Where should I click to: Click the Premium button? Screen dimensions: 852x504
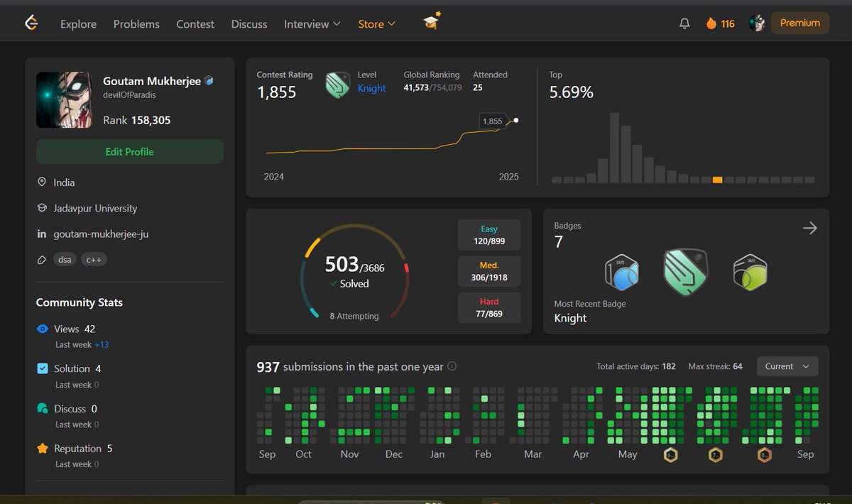(x=800, y=23)
